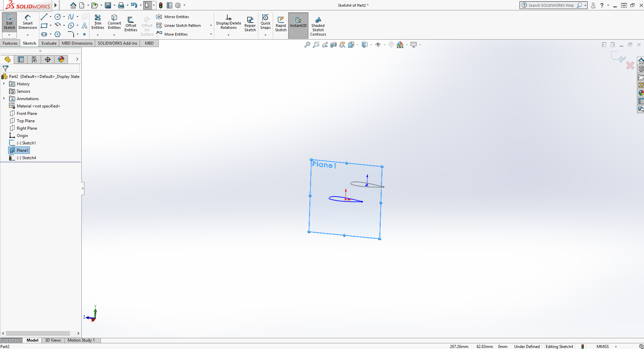644x349 pixels.
Task: Click Linear Sketch Pattern
Action: [x=179, y=26]
